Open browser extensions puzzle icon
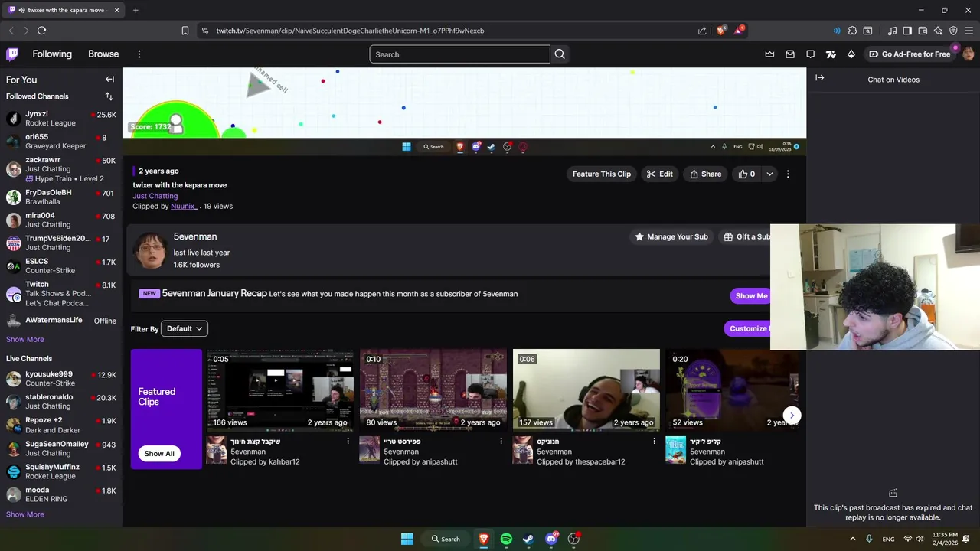This screenshot has height=551, width=980. click(x=852, y=31)
